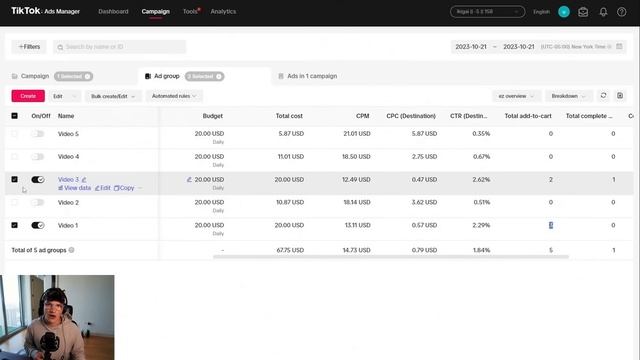Clear the Campaign tab selected filter
Image resolution: width=640 pixels, height=360 pixels.
click(x=87, y=76)
